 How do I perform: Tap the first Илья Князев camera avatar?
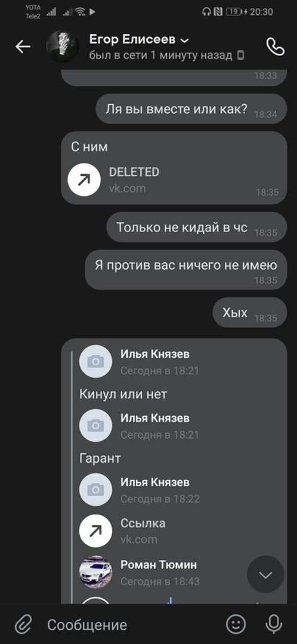point(95,361)
